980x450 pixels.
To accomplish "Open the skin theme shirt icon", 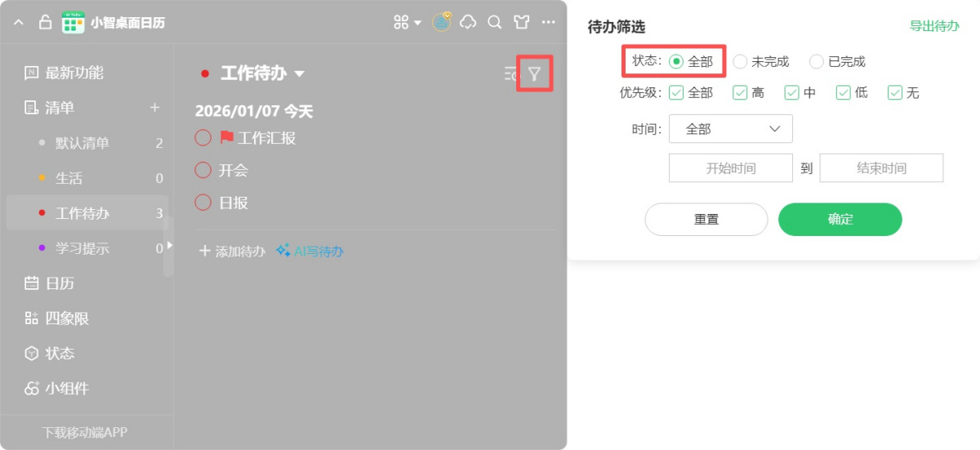I will point(521,23).
